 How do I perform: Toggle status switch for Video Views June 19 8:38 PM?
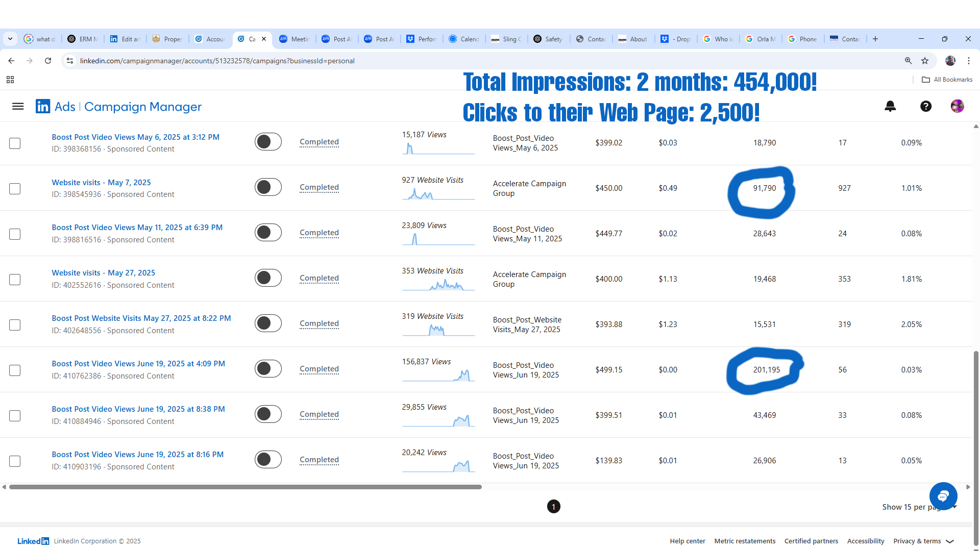tap(268, 414)
